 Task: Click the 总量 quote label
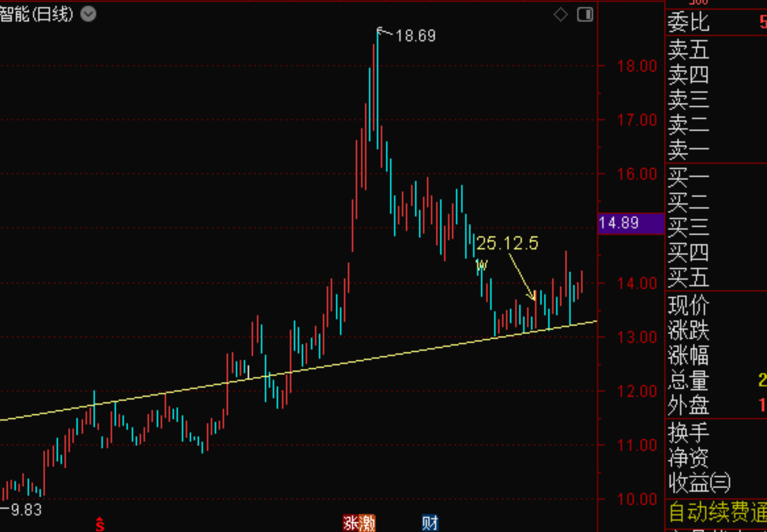[688, 380]
